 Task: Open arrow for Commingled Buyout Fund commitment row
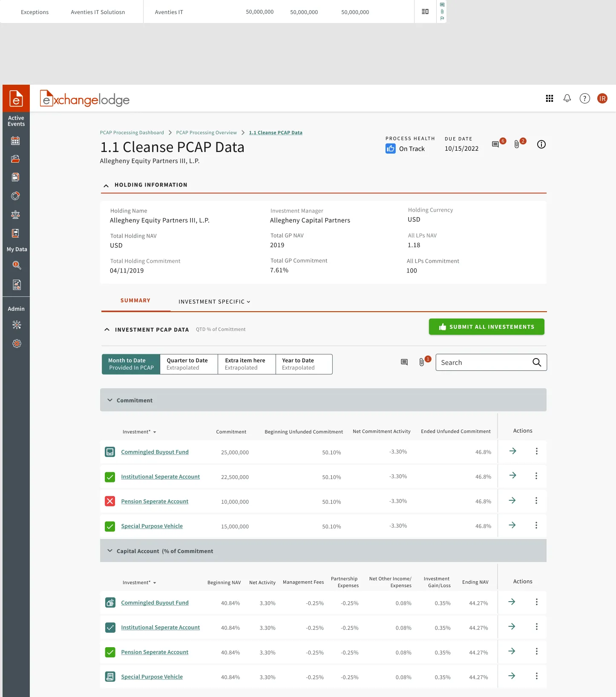tap(513, 451)
